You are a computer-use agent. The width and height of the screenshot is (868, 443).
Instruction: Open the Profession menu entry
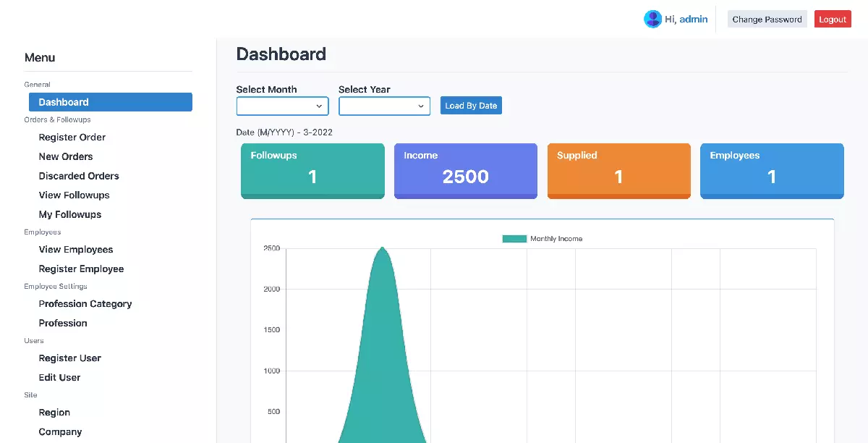(x=63, y=323)
